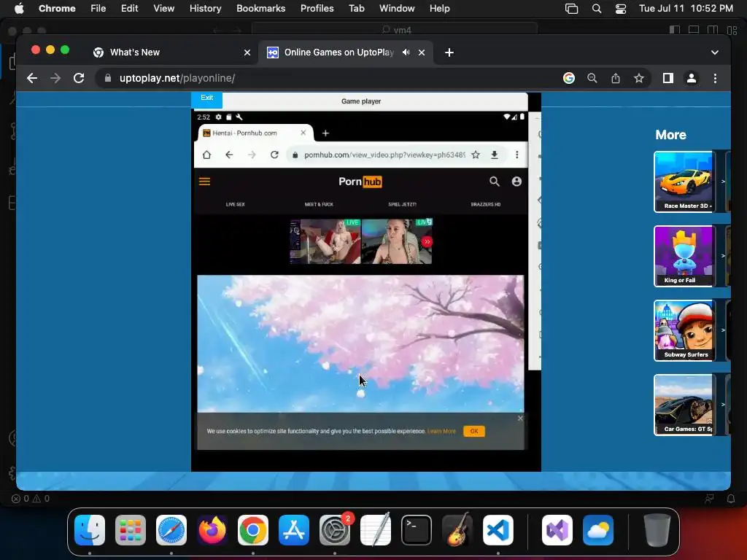The height and width of the screenshot is (560, 747).
Task: Click the VS Code vm4 search box
Action: tap(395, 30)
